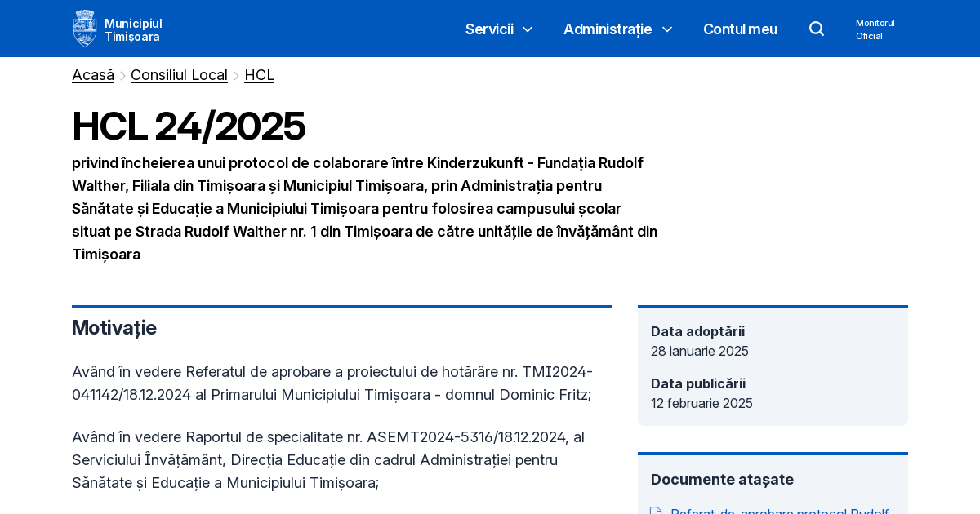This screenshot has width=980, height=514.
Task: Open the Administrație menu
Action: pos(608,29)
